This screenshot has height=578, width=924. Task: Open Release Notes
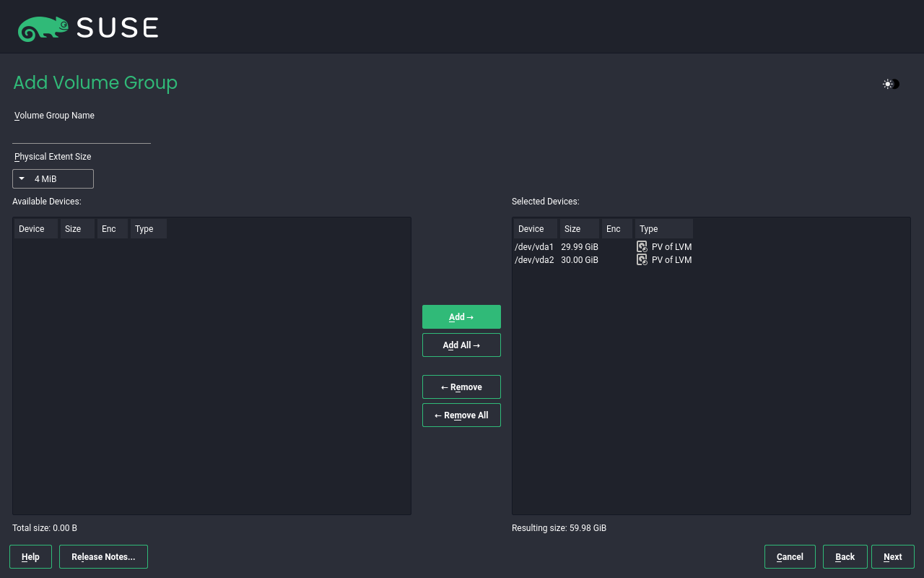click(x=103, y=557)
